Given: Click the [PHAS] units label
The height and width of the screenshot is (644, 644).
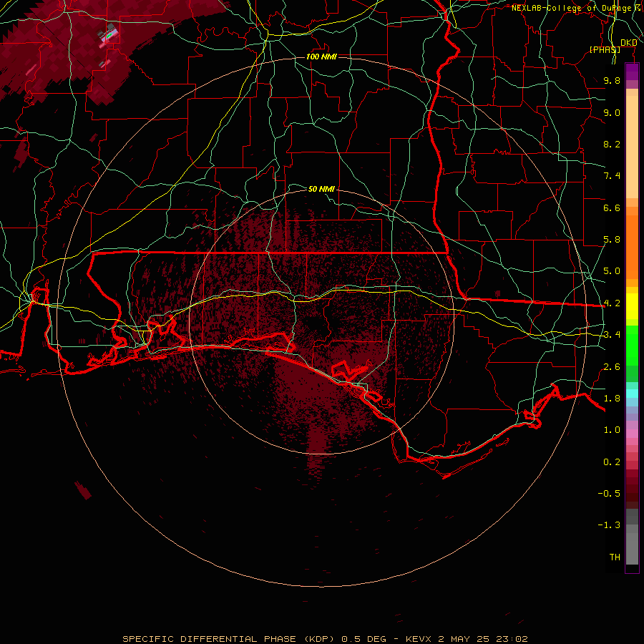Looking at the screenshot, I should pos(605,49).
